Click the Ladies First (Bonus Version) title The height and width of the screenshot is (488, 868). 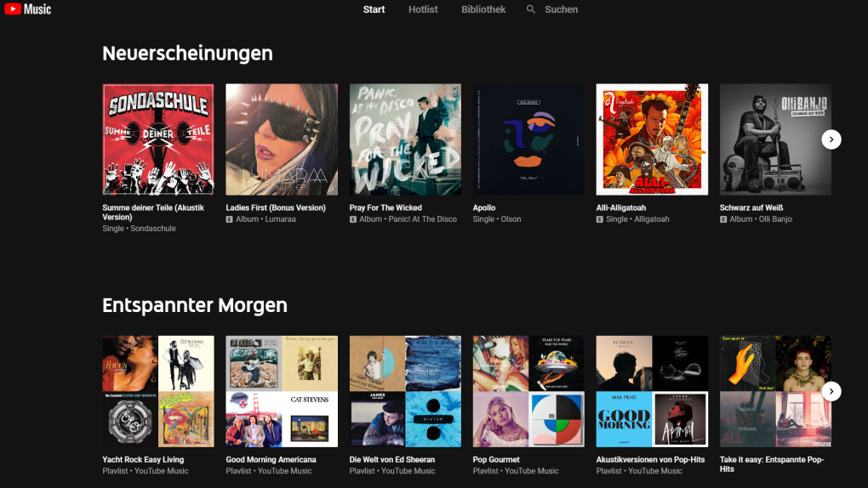(x=276, y=207)
